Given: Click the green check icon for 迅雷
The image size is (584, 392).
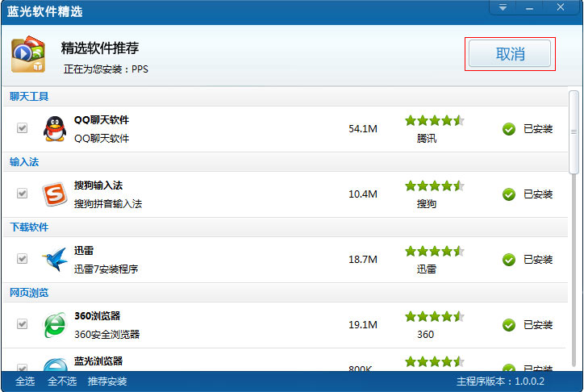Looking at the screenshot, I should coord(509,260).
